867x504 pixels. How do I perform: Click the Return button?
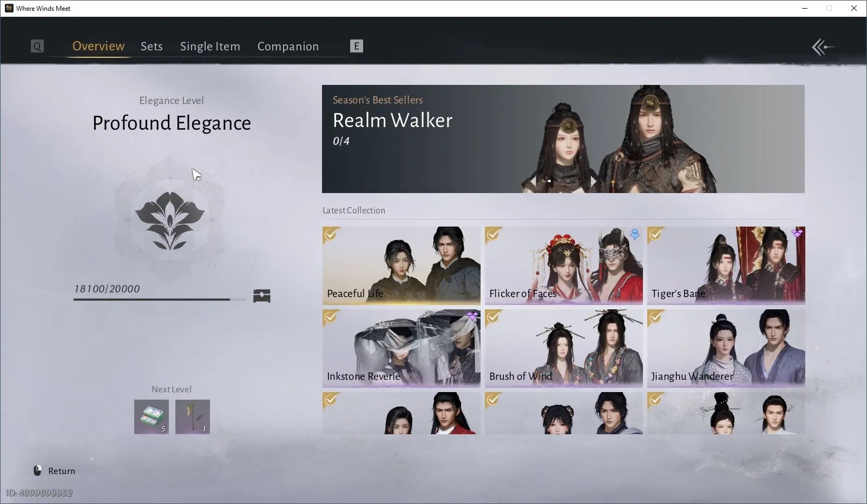pos(55,471)
